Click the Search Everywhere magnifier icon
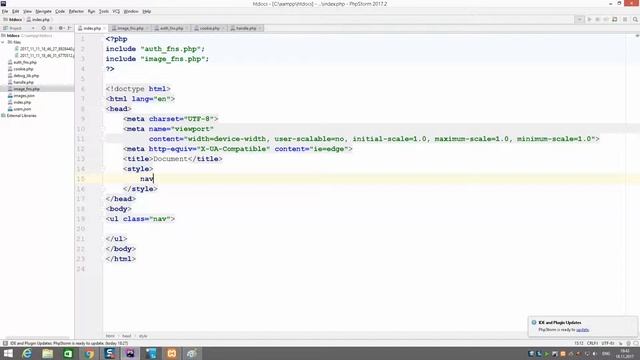The width and height of the screenshot is (640, 360). coord(635,19)
